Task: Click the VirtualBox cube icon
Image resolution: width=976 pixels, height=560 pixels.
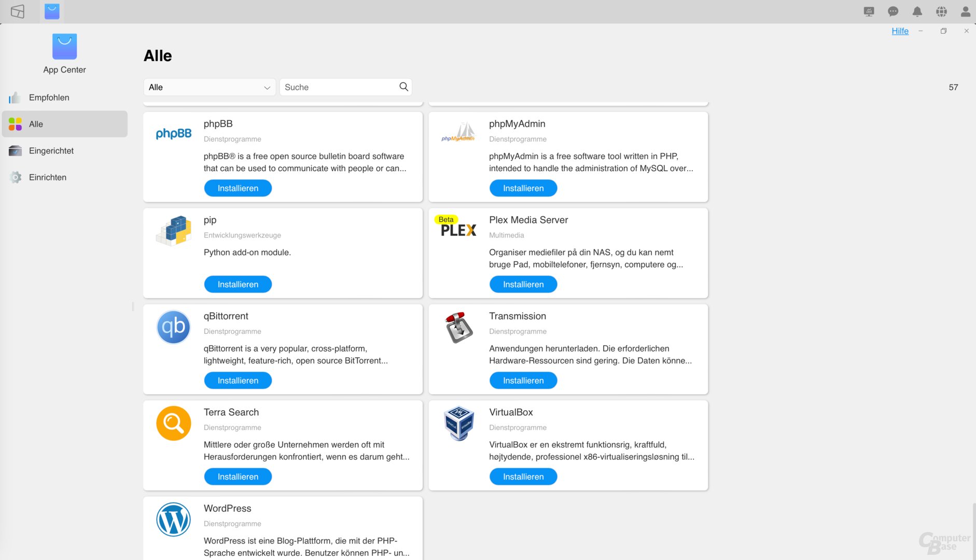Action: 459,423
